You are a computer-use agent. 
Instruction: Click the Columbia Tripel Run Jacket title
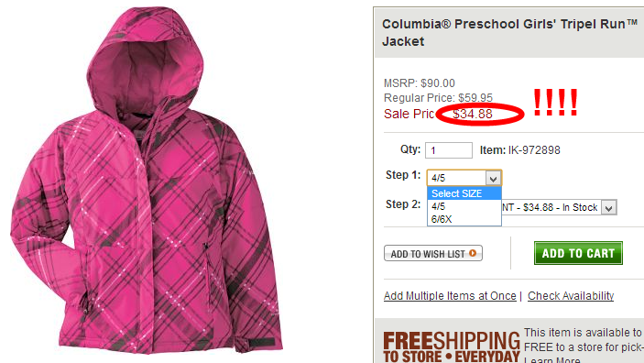(509, 32)
